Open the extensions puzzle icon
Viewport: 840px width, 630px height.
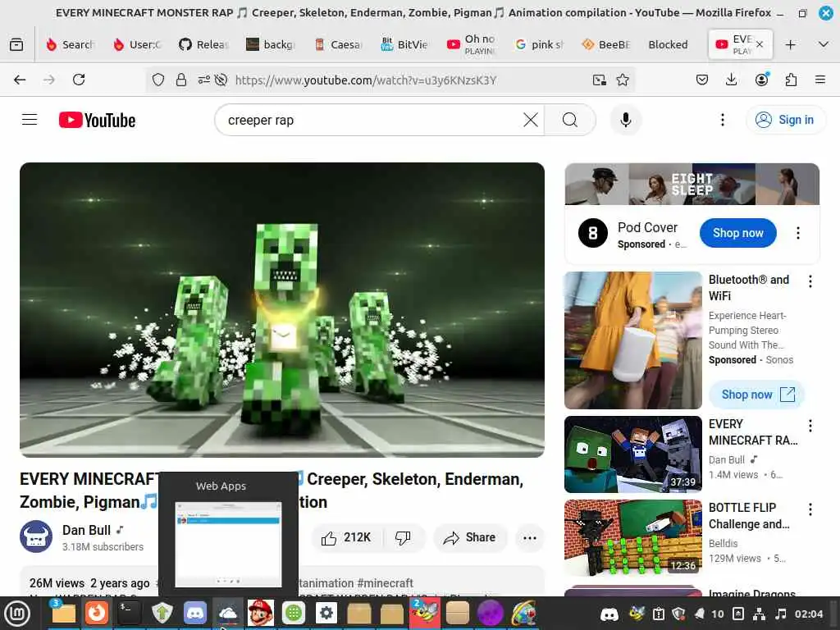pyautogui.click(x=791, y=80)
